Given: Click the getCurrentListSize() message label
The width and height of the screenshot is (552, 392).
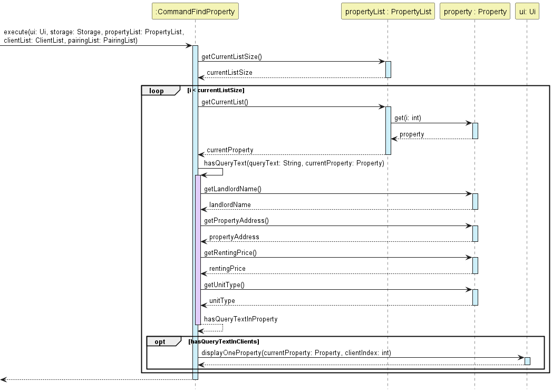Looking at the screenshot, I should point(231,57).
